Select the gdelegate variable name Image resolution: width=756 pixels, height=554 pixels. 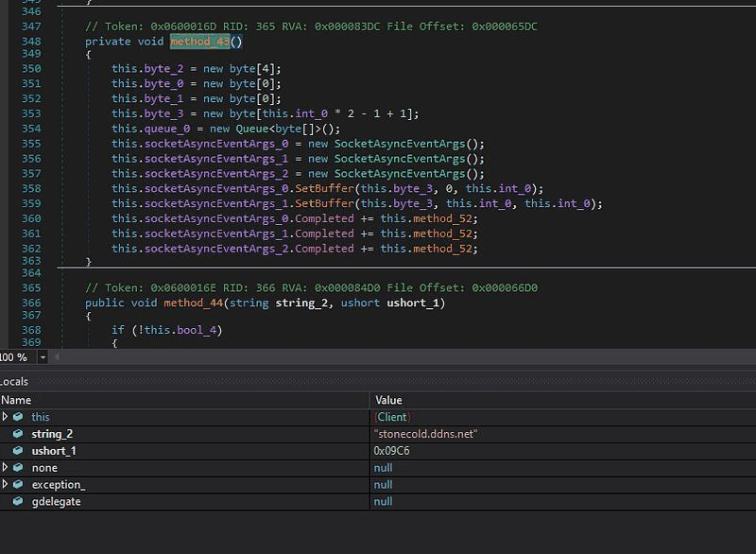[x=56, y=501]
